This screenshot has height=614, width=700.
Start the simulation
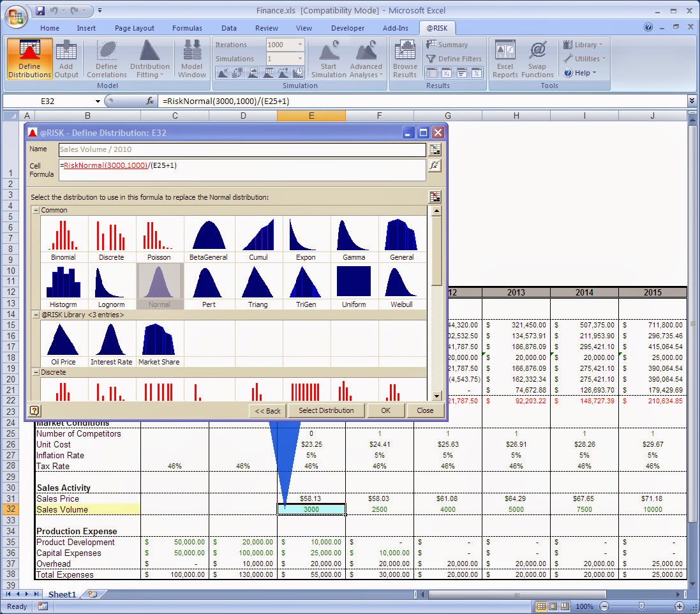328,58
